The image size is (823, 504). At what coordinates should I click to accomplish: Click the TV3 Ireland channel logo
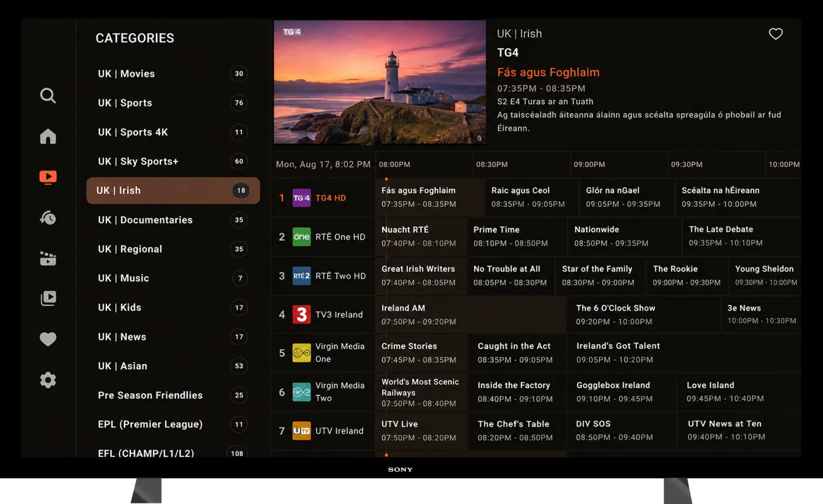[302, 314]
